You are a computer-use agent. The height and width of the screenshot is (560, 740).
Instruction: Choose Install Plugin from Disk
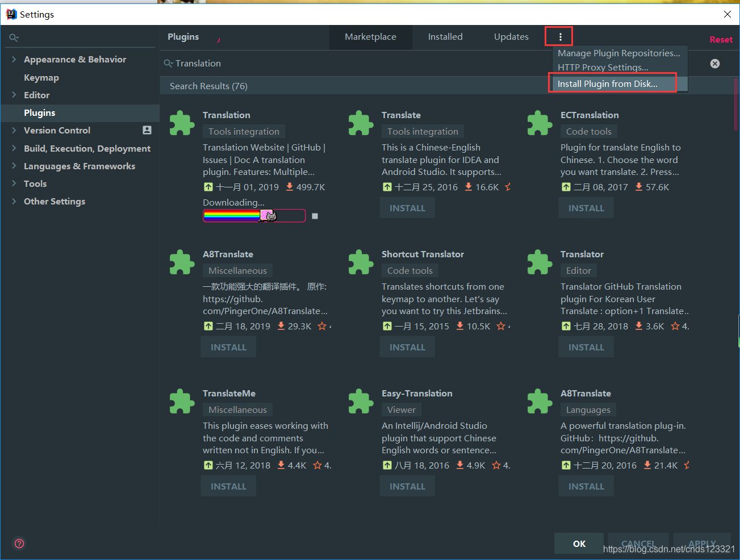coord(620,83)
